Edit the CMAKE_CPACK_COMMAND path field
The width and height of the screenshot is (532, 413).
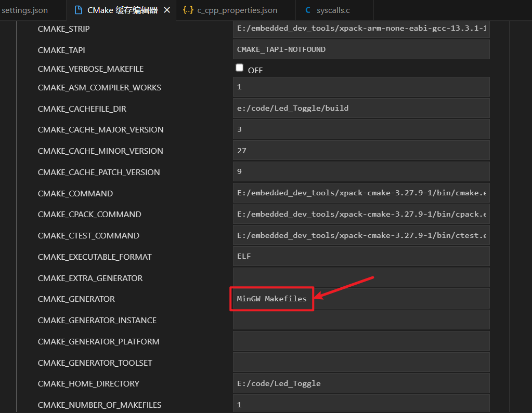pyautogui.click(x=361, y=214)
